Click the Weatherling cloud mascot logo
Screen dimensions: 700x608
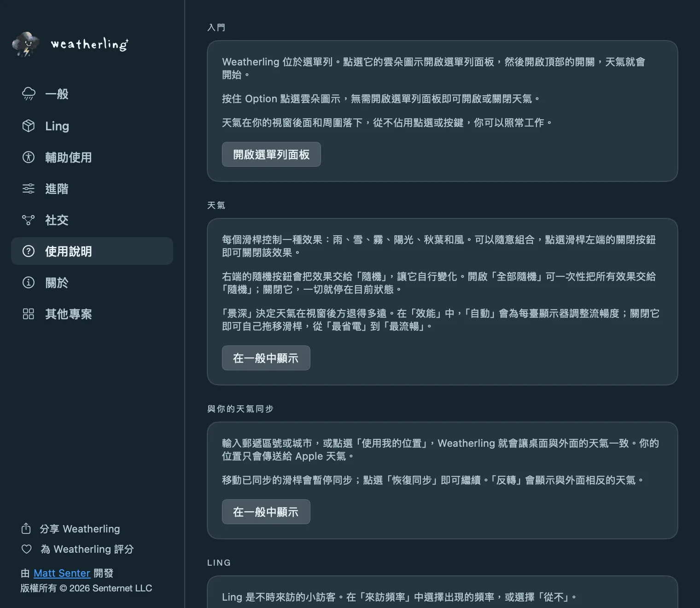tap(26, 44)
